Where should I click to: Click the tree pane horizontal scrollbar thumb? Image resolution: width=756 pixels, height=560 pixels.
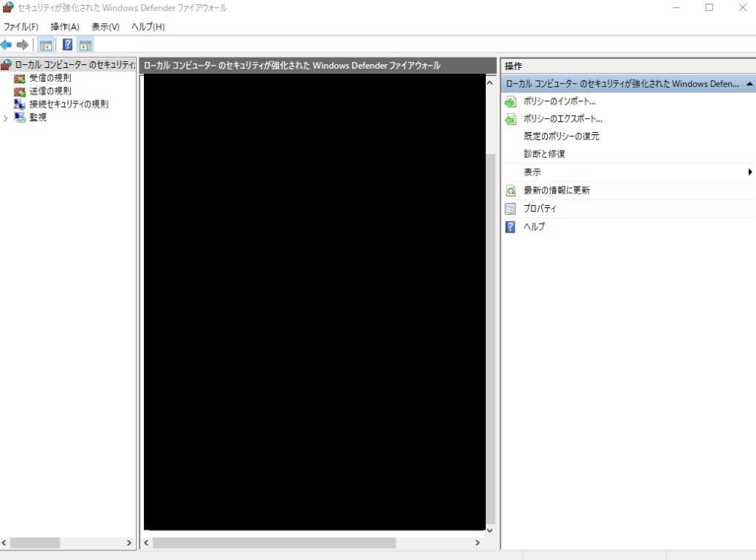[x=35, y=543]
